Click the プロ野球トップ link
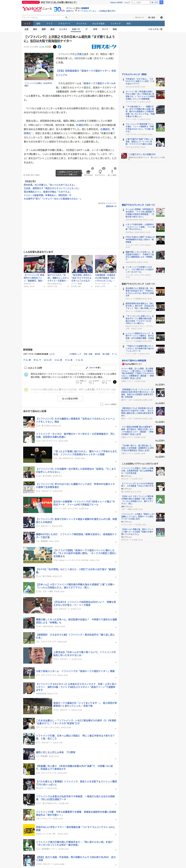 75,354
